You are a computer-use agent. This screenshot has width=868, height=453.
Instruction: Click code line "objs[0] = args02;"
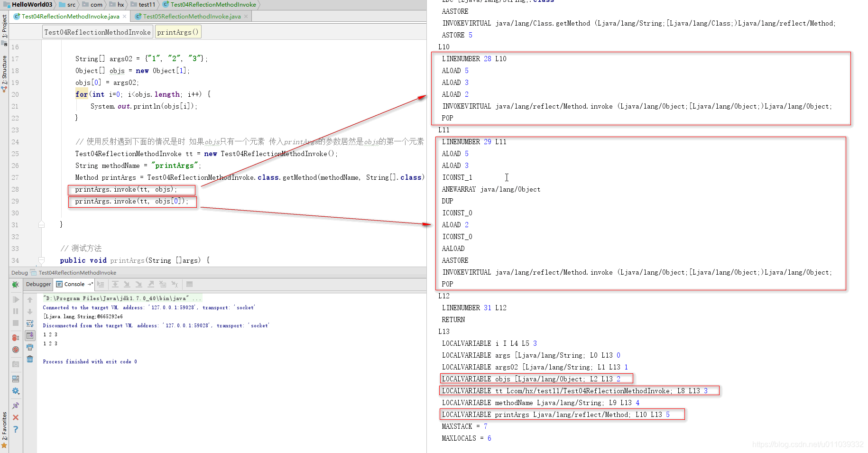(x=107, y=83)
